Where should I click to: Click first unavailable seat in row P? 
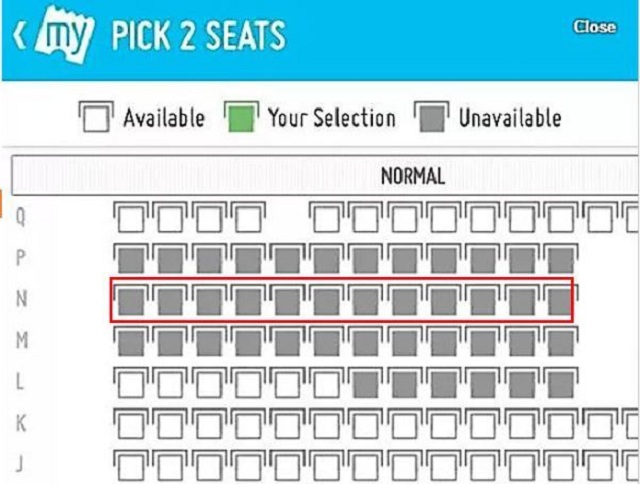[x=130, y=259]
